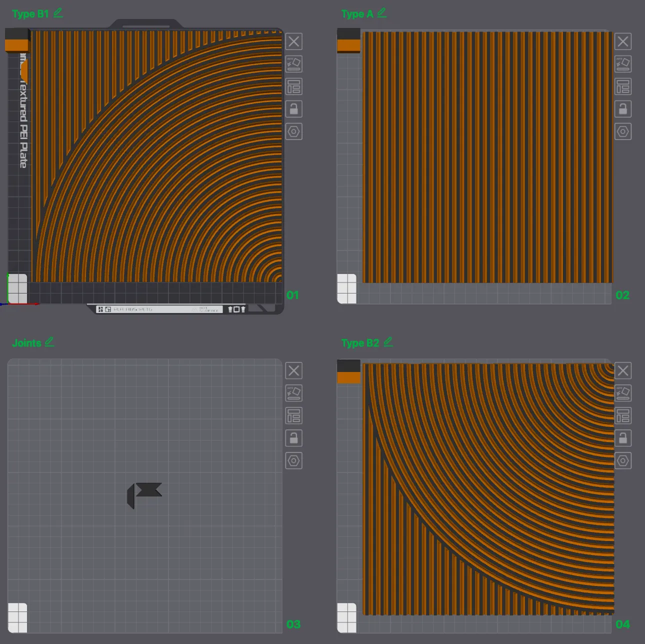Select the prime tower on plate 04

(348, 371)
